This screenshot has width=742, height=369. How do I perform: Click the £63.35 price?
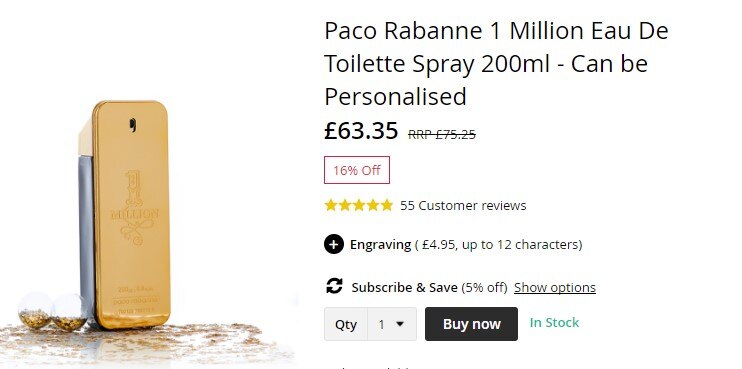click(361, 131)
